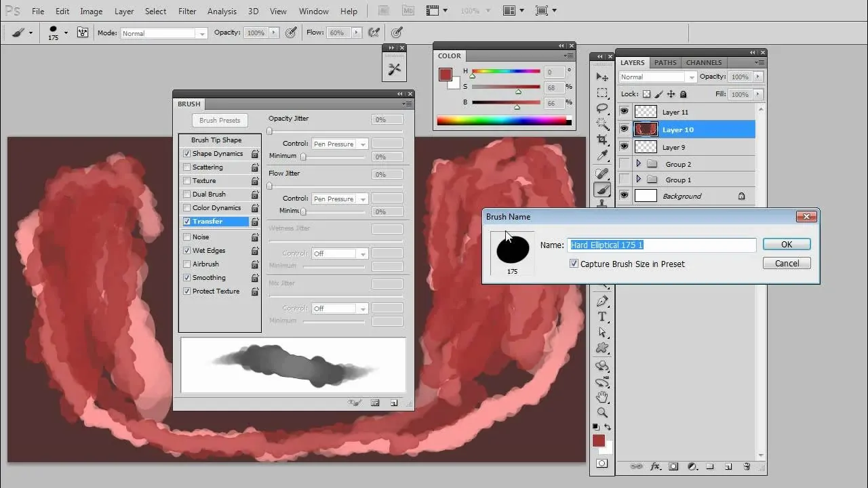Create new fill or adjustment layer

click(692, 466)
